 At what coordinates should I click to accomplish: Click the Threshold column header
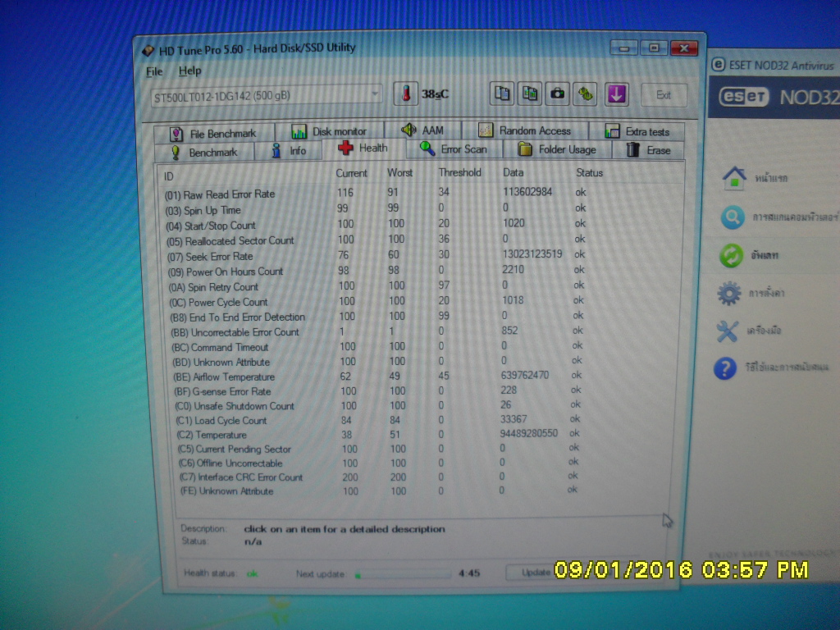[459, 172]
